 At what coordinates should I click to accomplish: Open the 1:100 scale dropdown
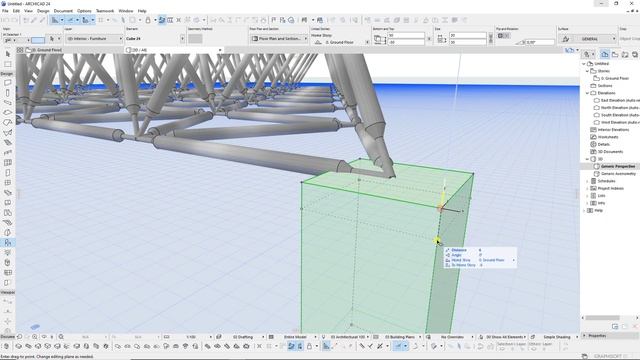click(191, 337)
